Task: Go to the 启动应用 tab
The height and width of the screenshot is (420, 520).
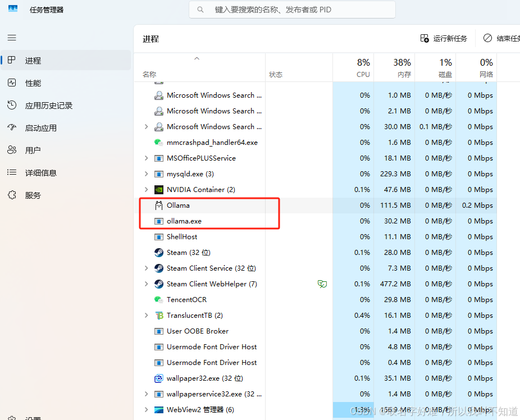Action: pos(66,128)
